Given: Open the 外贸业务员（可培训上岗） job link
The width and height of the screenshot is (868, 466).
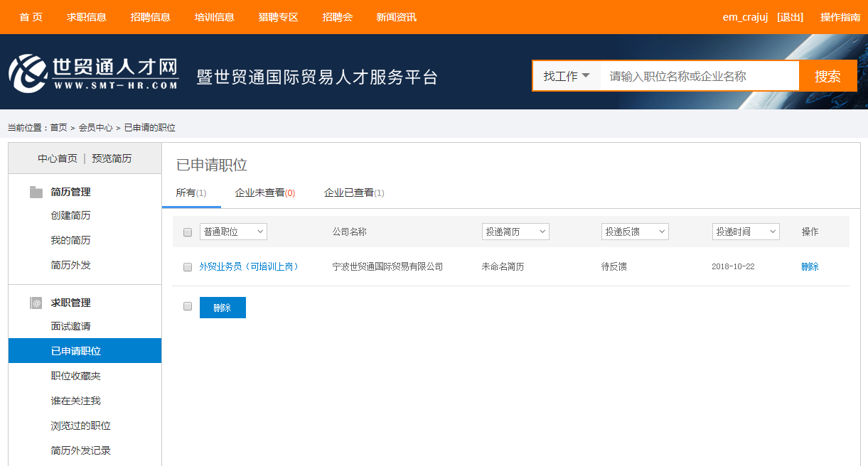Looking at the screenshot, I should [250, 267].
